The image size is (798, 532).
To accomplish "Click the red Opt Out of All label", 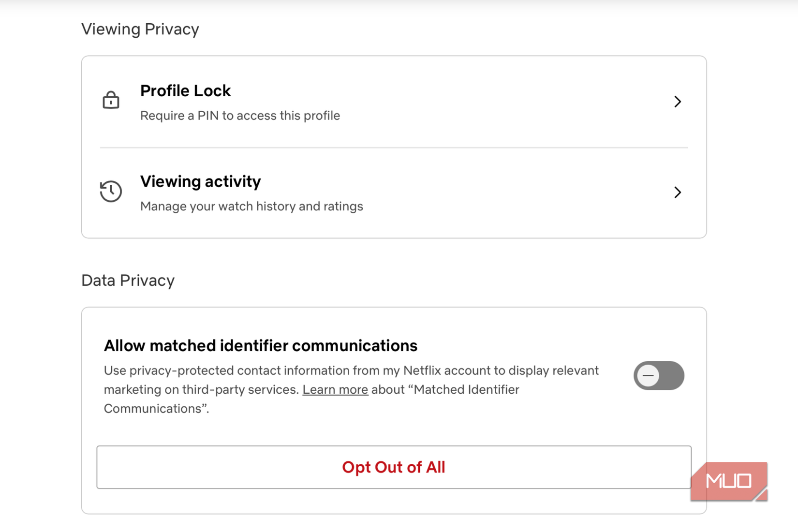I will tap(393, 467).
